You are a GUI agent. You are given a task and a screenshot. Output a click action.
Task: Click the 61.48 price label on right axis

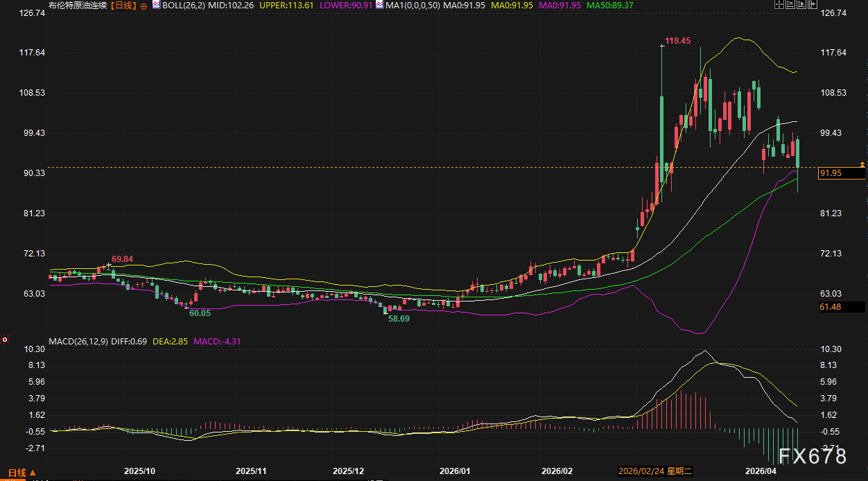coord(830,306)
